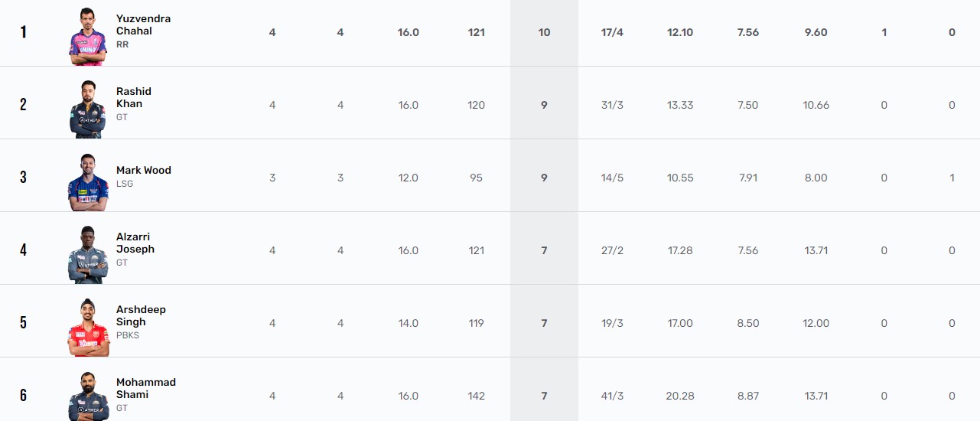Click Mark Wood's best bowling figure 14/5

point(612,178)
